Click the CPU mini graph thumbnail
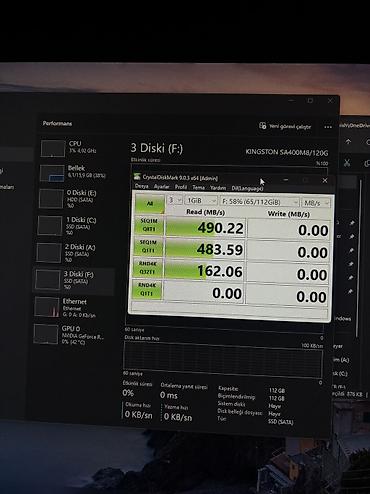 53,148
